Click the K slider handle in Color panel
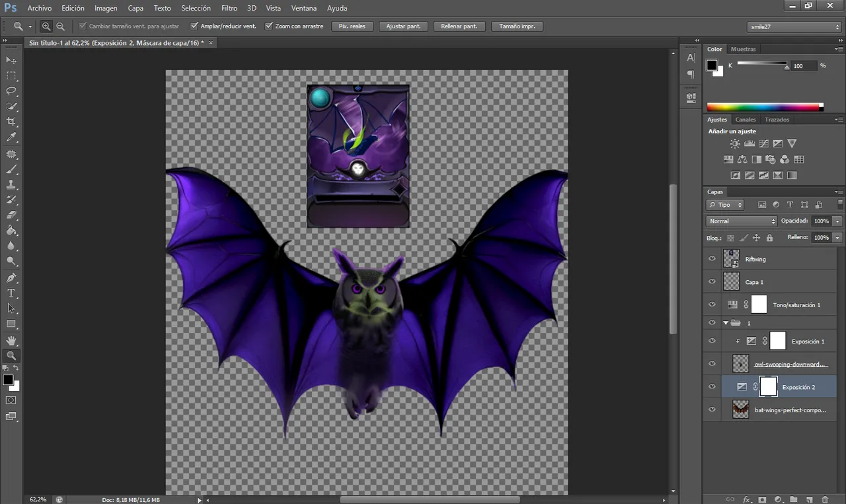 tap(786, 67)
